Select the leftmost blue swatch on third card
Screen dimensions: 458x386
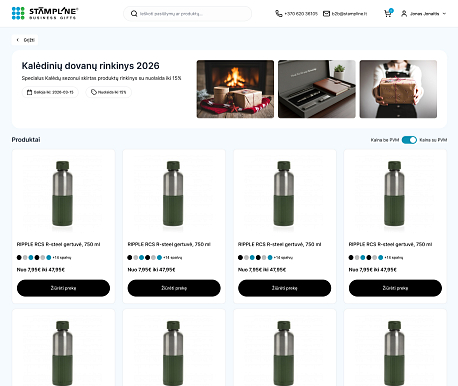(x=252, y=257)
